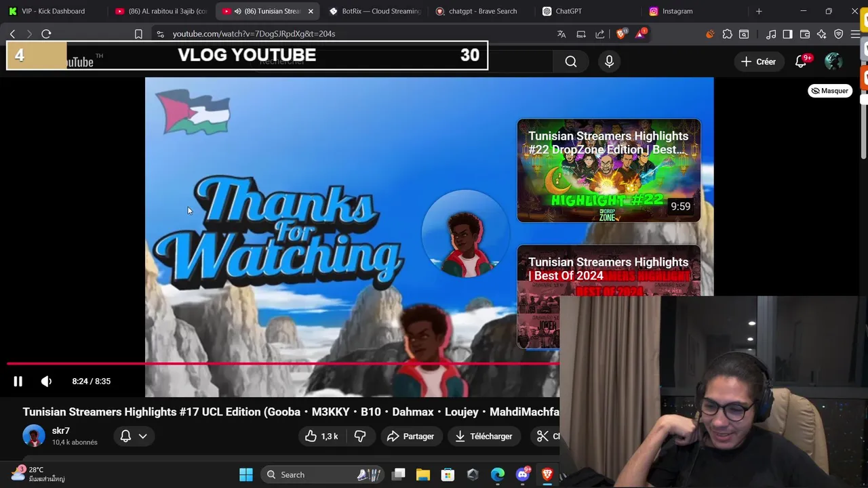Open a new browser tab with plus
The height and width of the screenshot is (488, 868).
point(759,11)
